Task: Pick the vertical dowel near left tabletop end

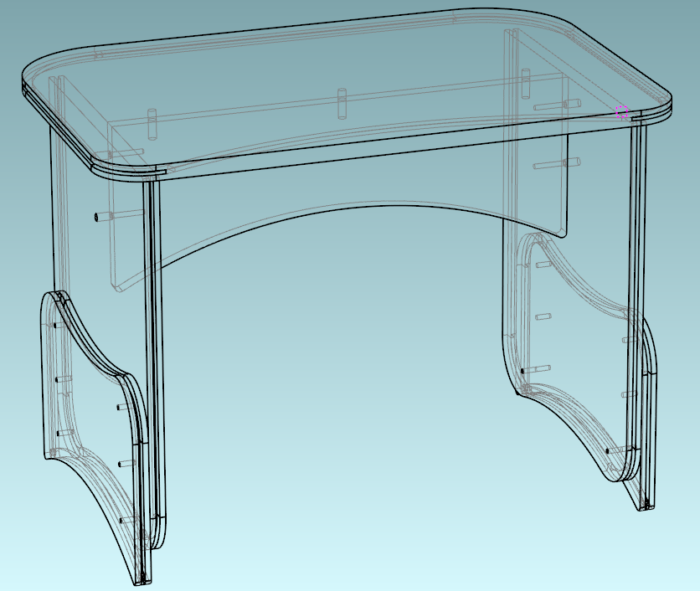Action: point(152,124)
